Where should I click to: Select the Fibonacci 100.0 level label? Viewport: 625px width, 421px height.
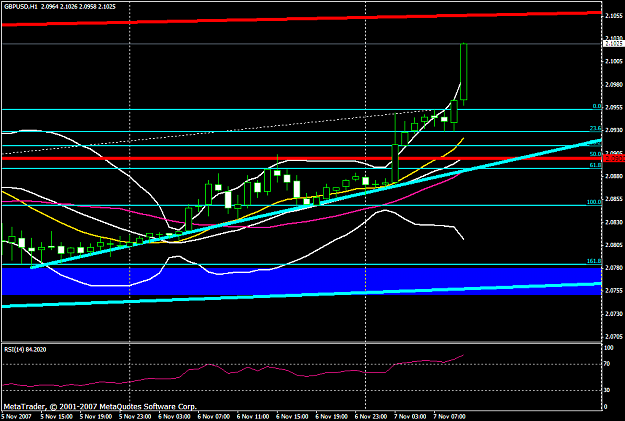[594, 202]
